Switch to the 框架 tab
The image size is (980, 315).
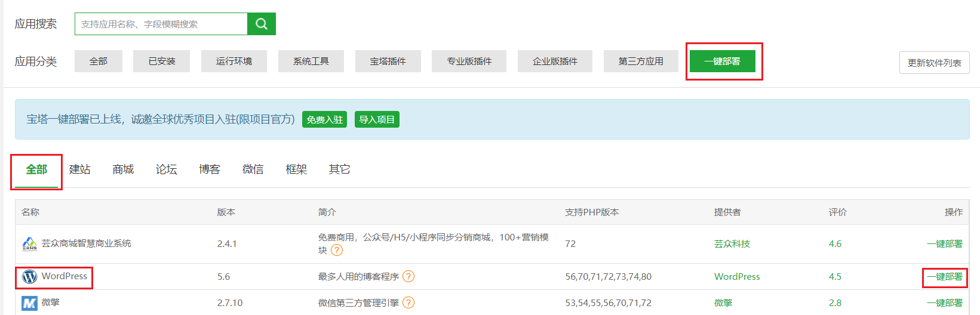click(x=296, y=169)
